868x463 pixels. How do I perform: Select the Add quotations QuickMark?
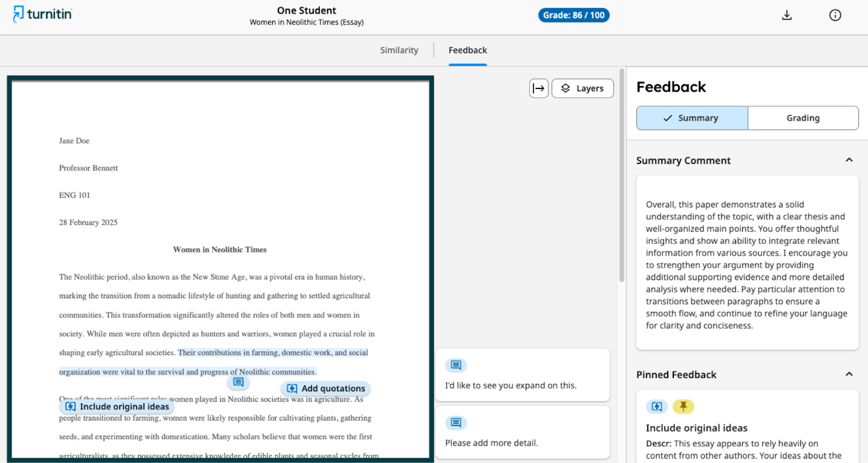pos(326,389)
